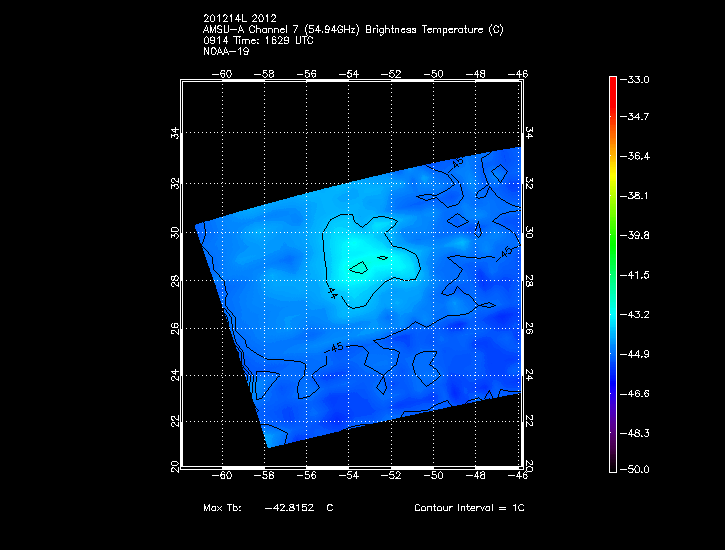Click the -45 contour label near map center
This screenshot has width=725, height=550.
335,347
